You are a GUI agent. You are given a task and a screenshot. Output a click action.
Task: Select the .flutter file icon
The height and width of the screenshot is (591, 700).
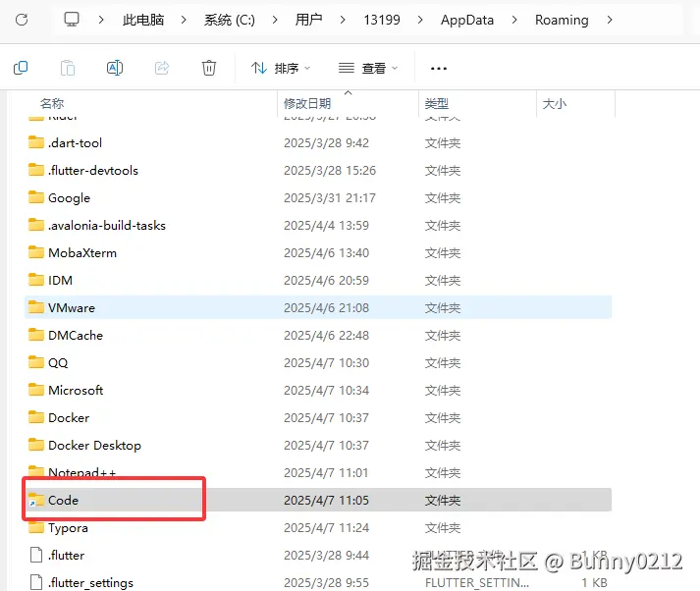(x=36, y=555)
